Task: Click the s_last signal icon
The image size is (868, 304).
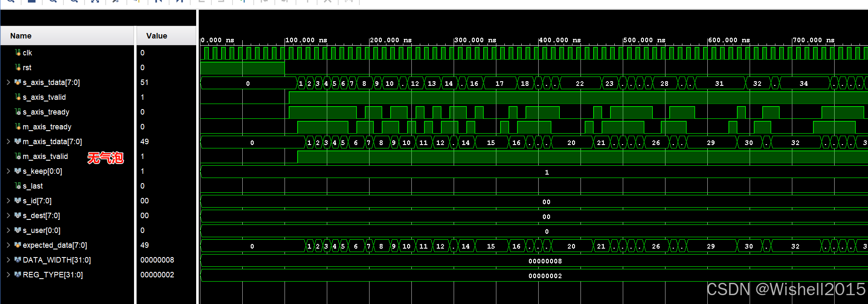Action: click(x=18, y=186)
